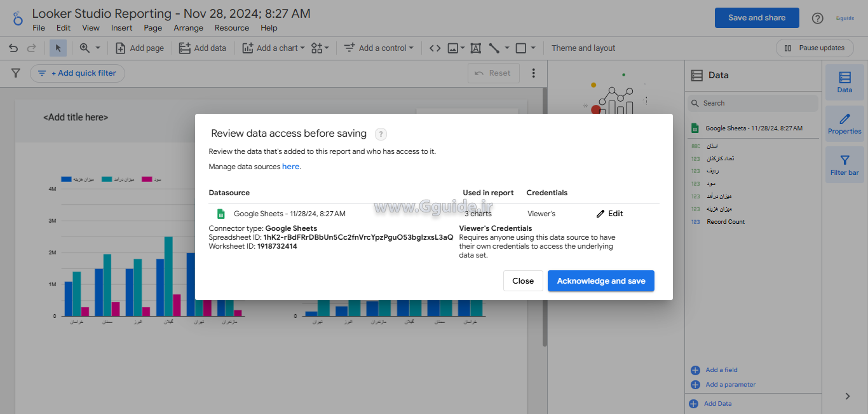Screen dimensions: 868x414
Task: Click the help icon beside dialog title
Action: 381,134
